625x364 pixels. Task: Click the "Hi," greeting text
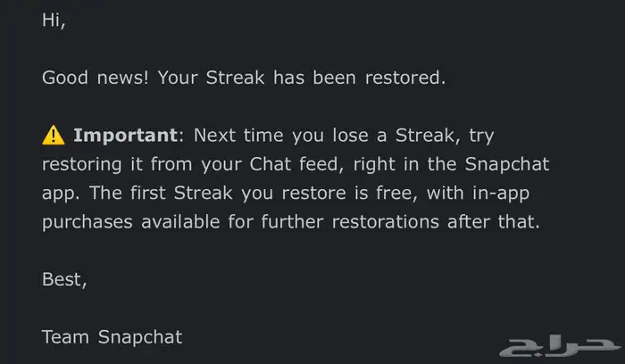coord(54,20)
